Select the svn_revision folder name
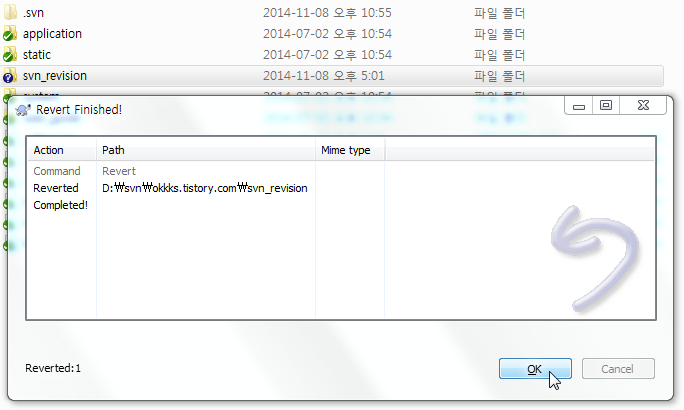 tap(55, 76)
